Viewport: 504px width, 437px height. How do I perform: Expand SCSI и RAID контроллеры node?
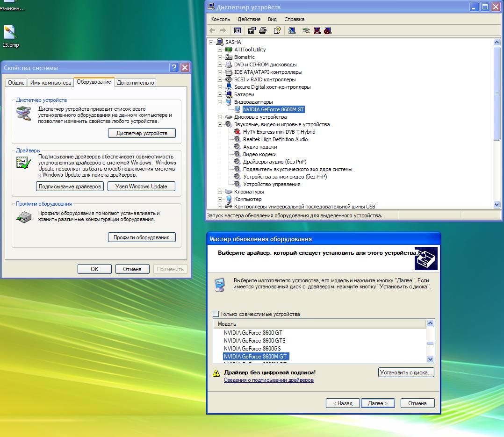[x=220, y=79]
